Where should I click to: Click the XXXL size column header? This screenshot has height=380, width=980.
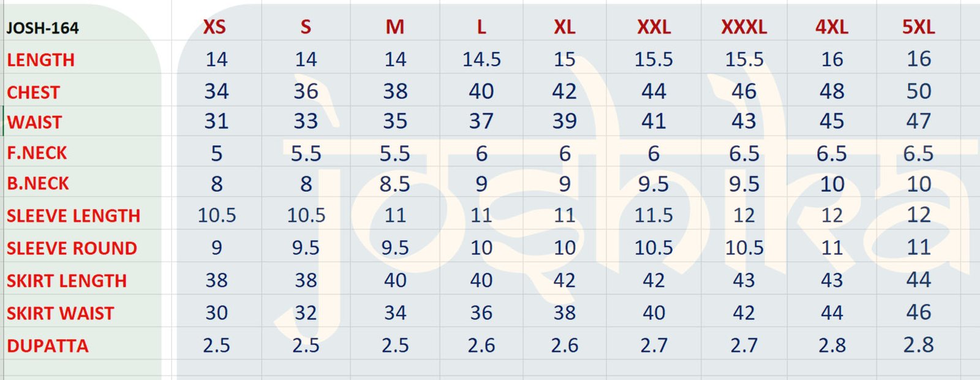point(744,27)
